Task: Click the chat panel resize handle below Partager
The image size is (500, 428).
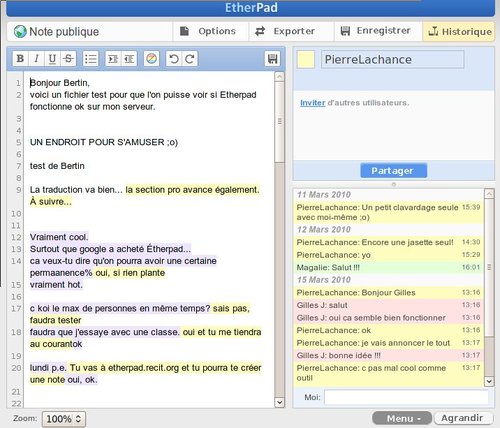Action: [394, 184]
